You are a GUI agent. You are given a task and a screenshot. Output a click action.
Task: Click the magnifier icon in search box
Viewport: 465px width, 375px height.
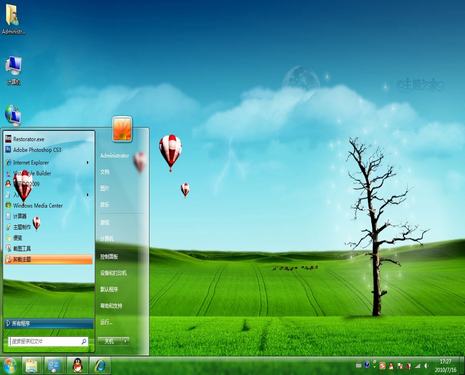(x=84, y=341)
